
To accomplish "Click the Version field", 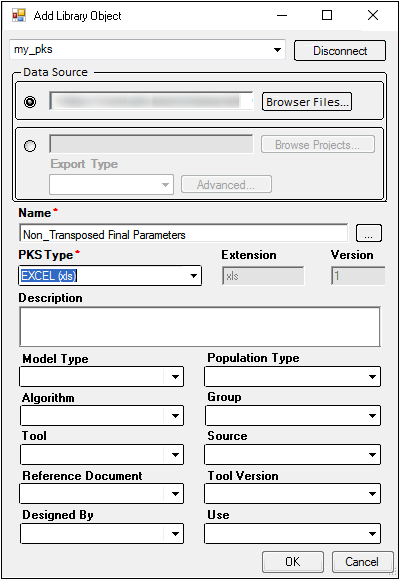I will click(x=358, y=276).
